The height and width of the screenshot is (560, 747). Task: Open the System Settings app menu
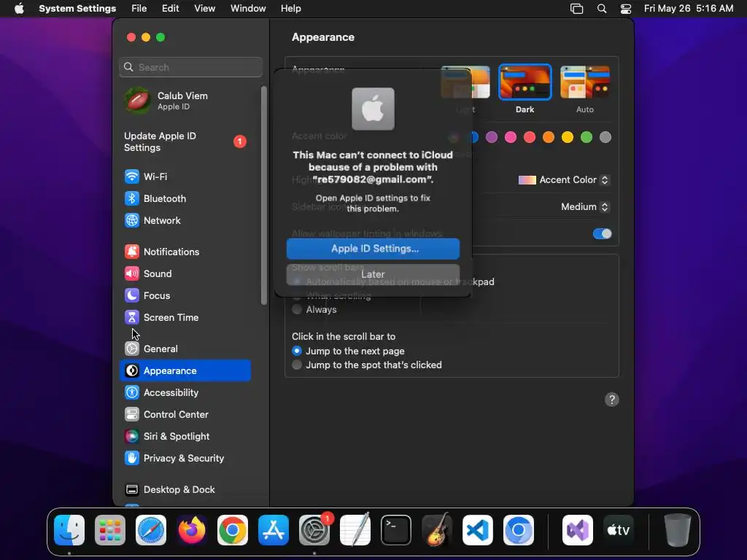[77, 9]
